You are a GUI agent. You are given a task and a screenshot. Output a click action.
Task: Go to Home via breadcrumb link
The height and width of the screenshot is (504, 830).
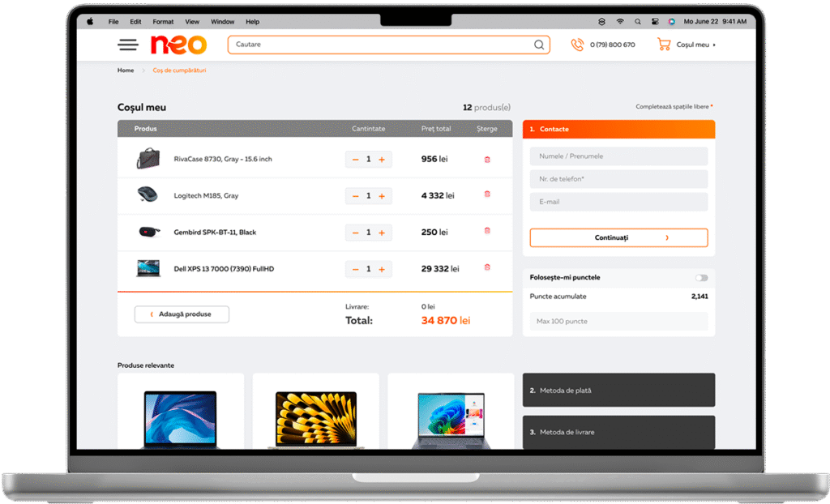[126, 70]
